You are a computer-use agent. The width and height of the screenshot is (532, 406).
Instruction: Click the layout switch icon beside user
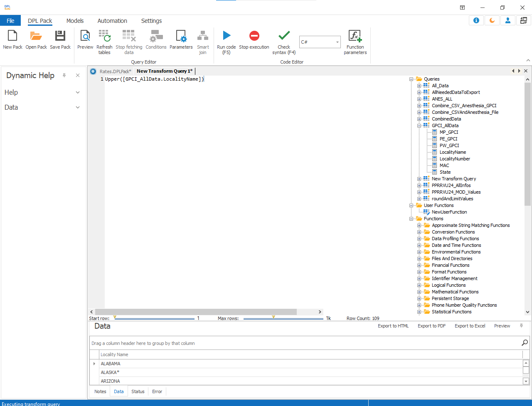[x=524, y=20]
